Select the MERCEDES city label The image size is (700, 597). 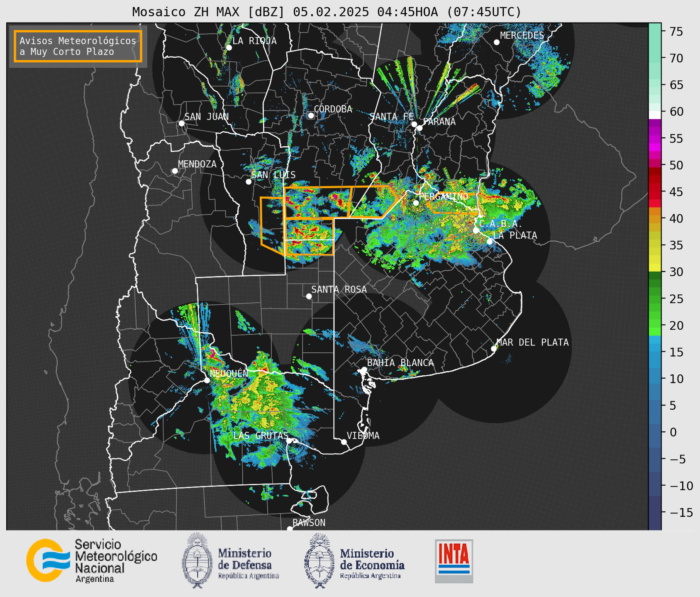point(522,36)
